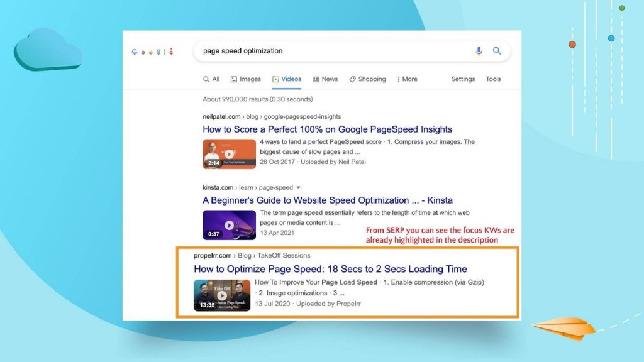
Task: Expand the More menu
Action: [x=407, y=79]
